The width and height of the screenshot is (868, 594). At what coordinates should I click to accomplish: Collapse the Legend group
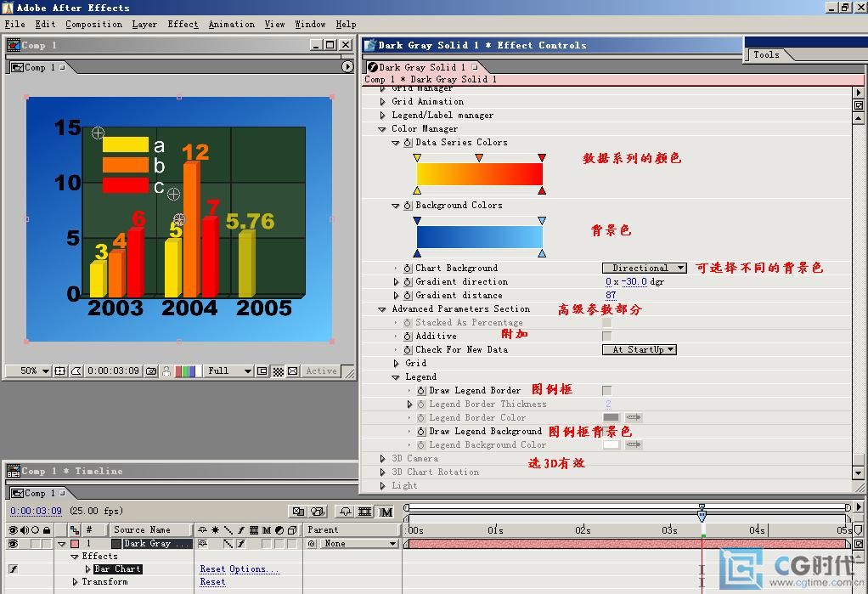click(395, 377)
